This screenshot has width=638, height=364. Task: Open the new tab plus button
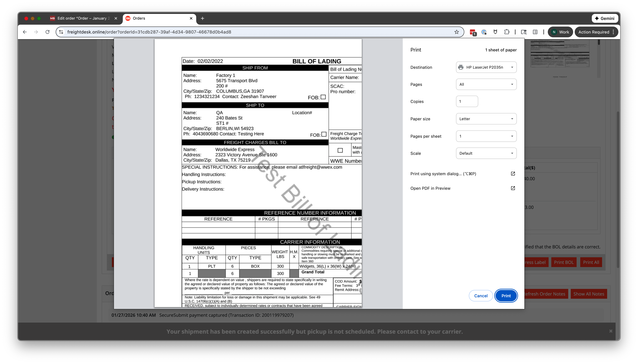[202, 18]
